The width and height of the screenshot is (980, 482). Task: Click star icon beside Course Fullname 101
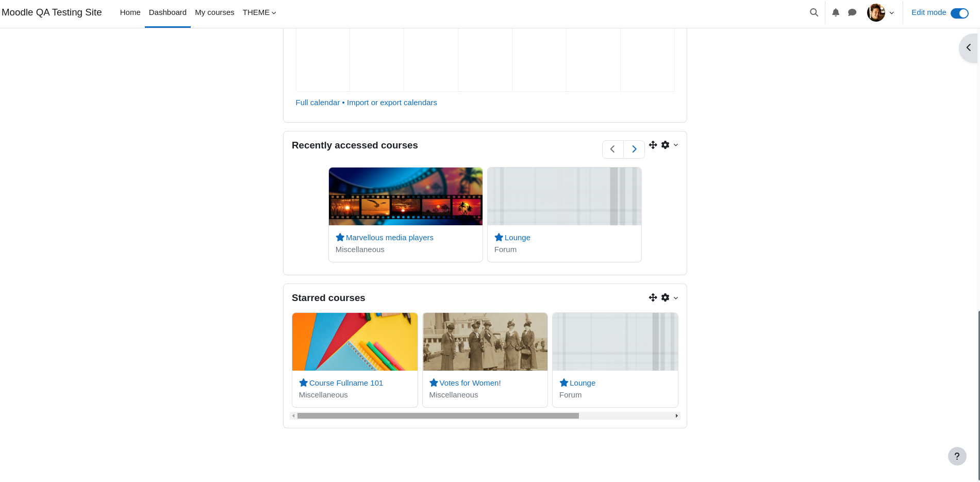[303, 383]
